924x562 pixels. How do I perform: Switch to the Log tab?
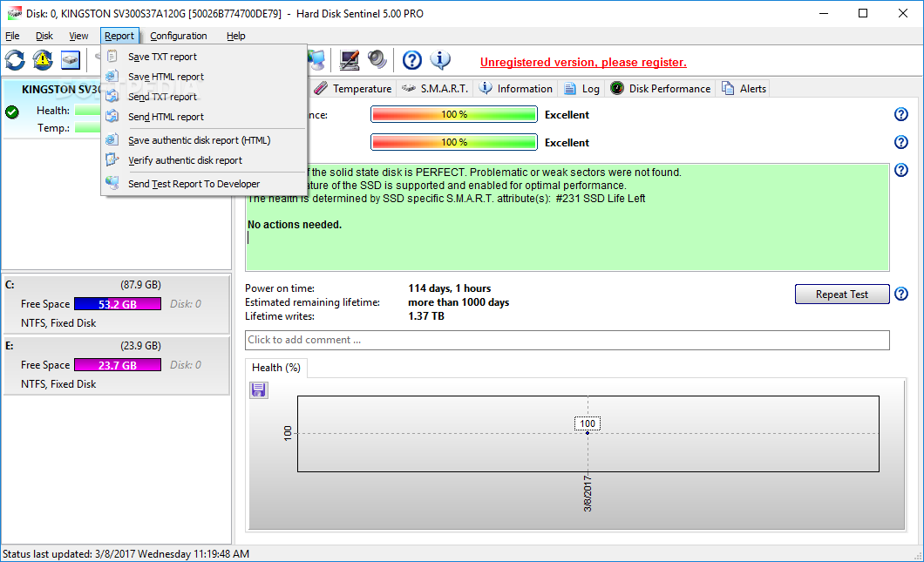pyautogui.click(x=581, y=88)
